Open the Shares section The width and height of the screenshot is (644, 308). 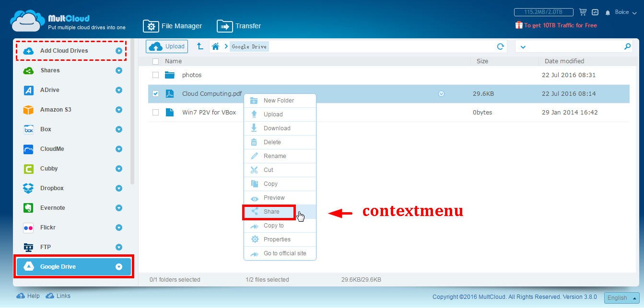click(x=50, y=70)
